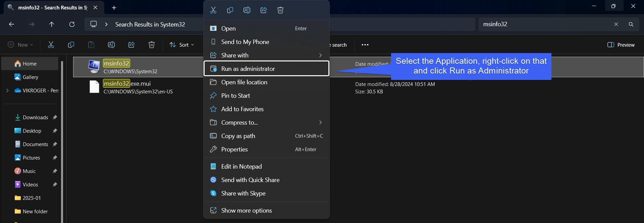The image size is (644, 223).
Task: Clear the msinfo32 search text
Action: click(x=616, y=24)
